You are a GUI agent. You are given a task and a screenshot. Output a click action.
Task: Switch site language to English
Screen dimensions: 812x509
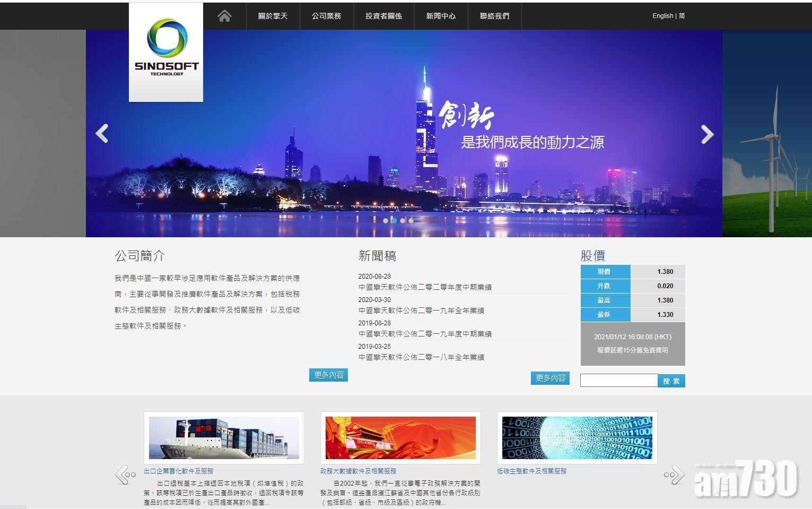point(662,16)
